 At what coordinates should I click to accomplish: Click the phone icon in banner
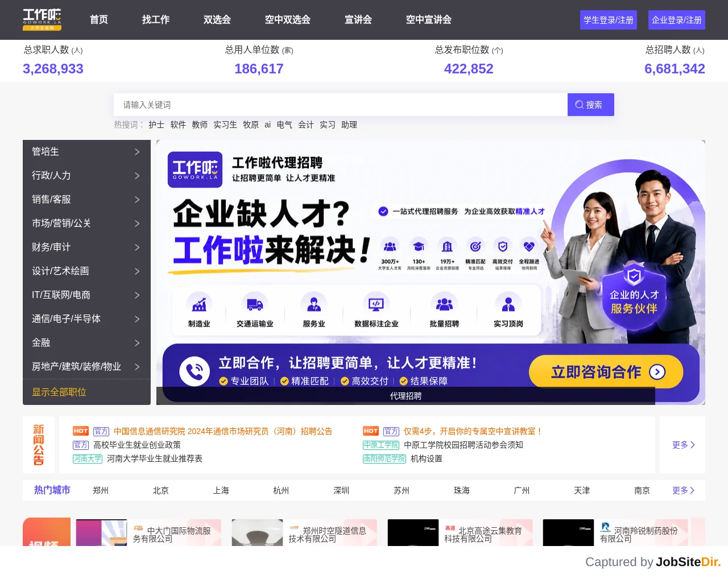tap(195, 371)
